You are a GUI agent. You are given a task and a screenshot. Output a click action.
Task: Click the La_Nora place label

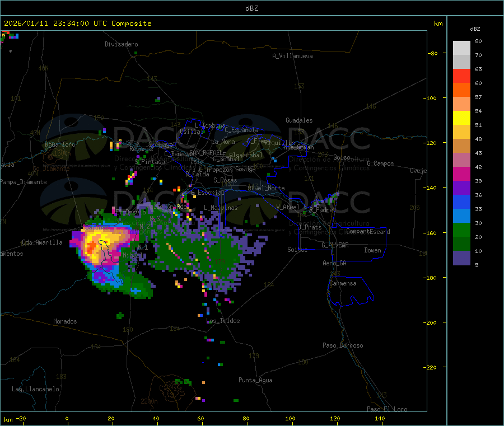pos(223,142)
